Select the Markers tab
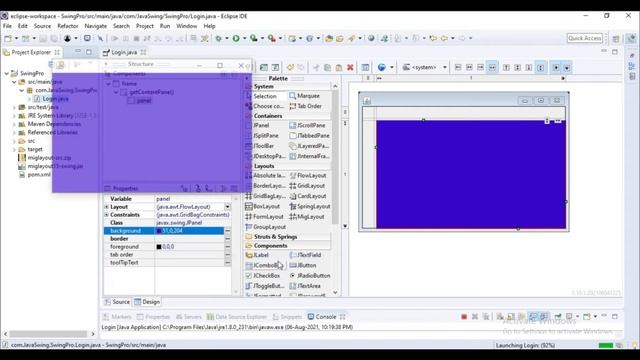Image resolution: width=640 pixels, height=360 pixels. pos(117,317)
